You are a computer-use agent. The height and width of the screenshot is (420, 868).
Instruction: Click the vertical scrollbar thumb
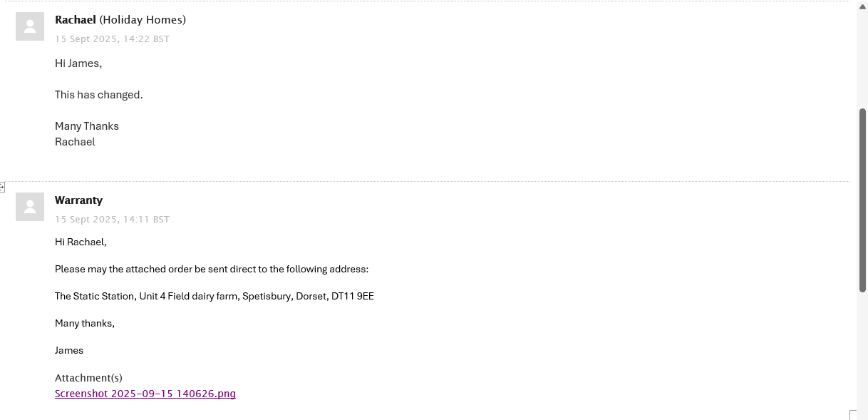(x=862, y=200)
